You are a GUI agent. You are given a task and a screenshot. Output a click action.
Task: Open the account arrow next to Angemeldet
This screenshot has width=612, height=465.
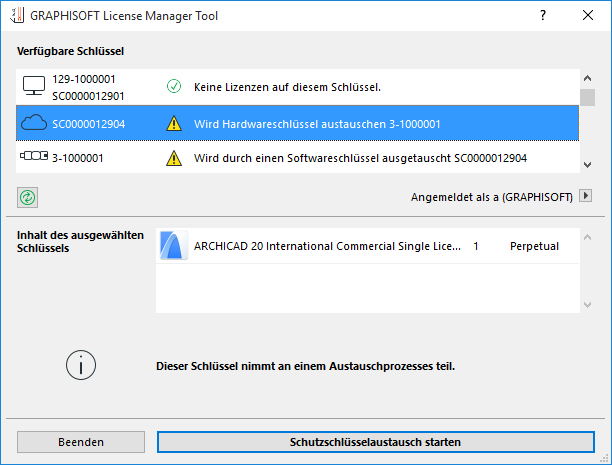click(x=586, y=197)
